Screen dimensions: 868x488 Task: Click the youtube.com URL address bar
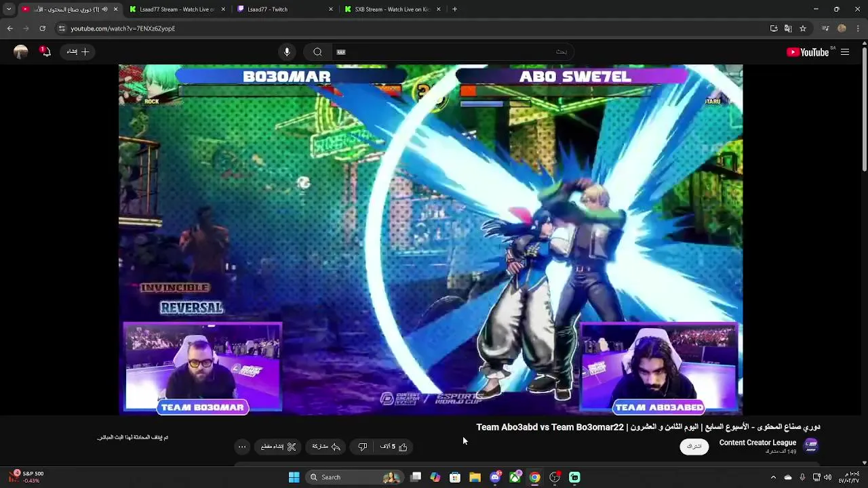point(407,28)
